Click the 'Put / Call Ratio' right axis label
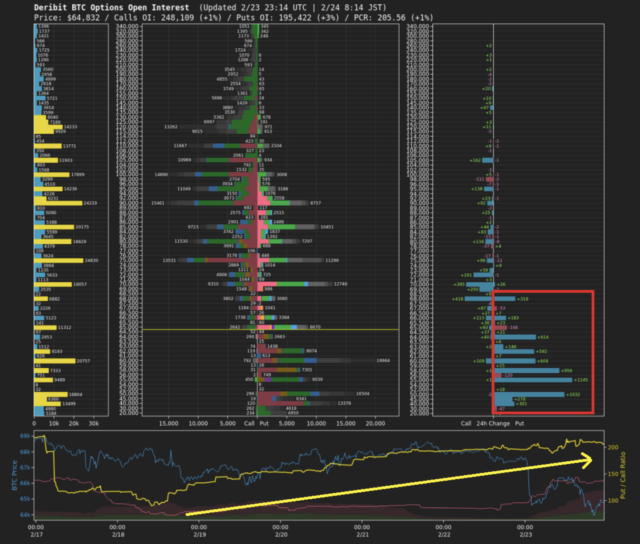 (x=625, y=476)
